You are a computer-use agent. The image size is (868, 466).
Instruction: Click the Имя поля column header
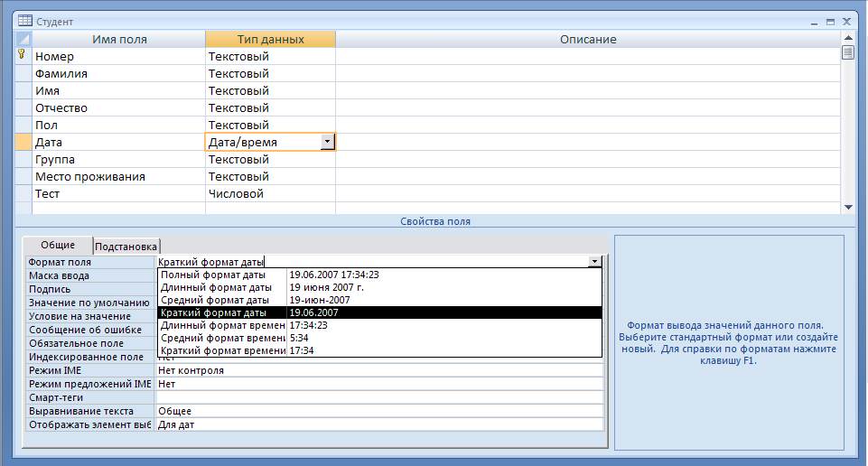[x=119, y=40]
